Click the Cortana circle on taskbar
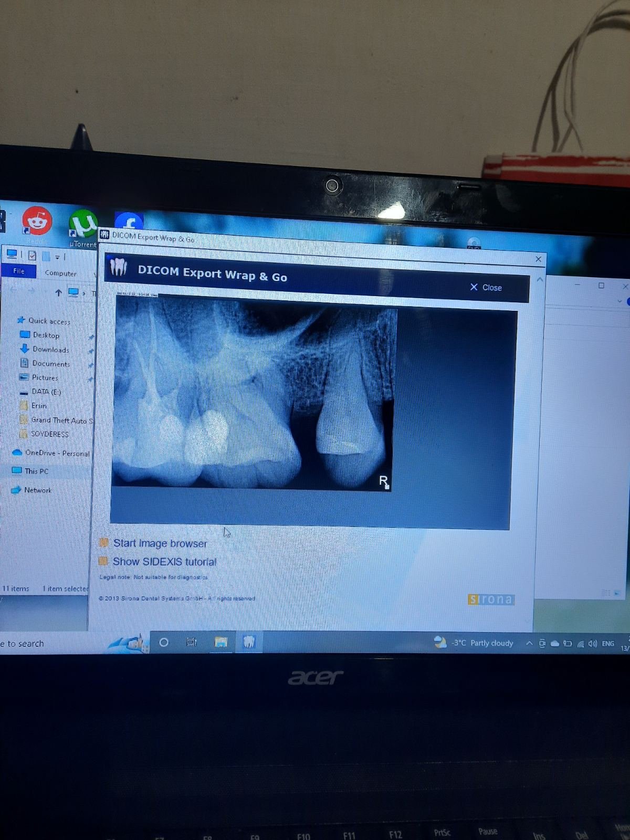Image resolution: width=630 pixels, height=840 pixels. coord(164,642)
